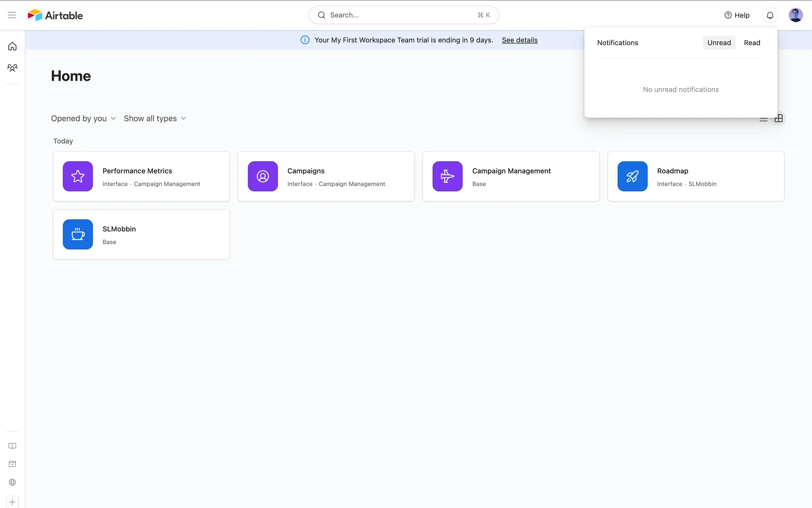Open the Help button
The height and width of the screenshot is (508, 812).
tap(737, 15)
